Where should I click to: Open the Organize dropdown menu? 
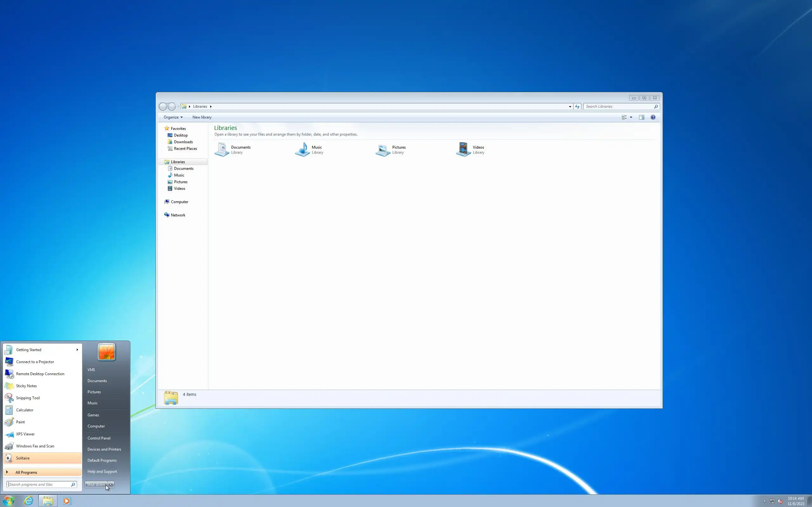173,117
